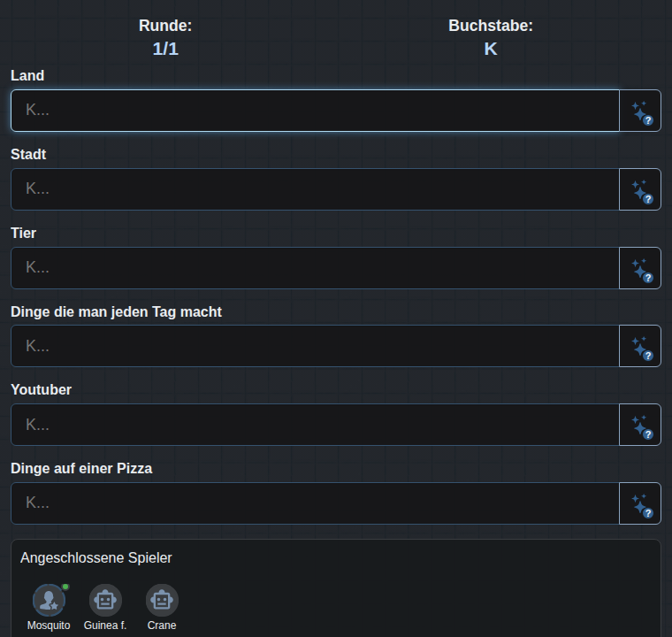Click the Mosquito player name
The width and height of the screenshot is (672, 637).
pos(49,625)
